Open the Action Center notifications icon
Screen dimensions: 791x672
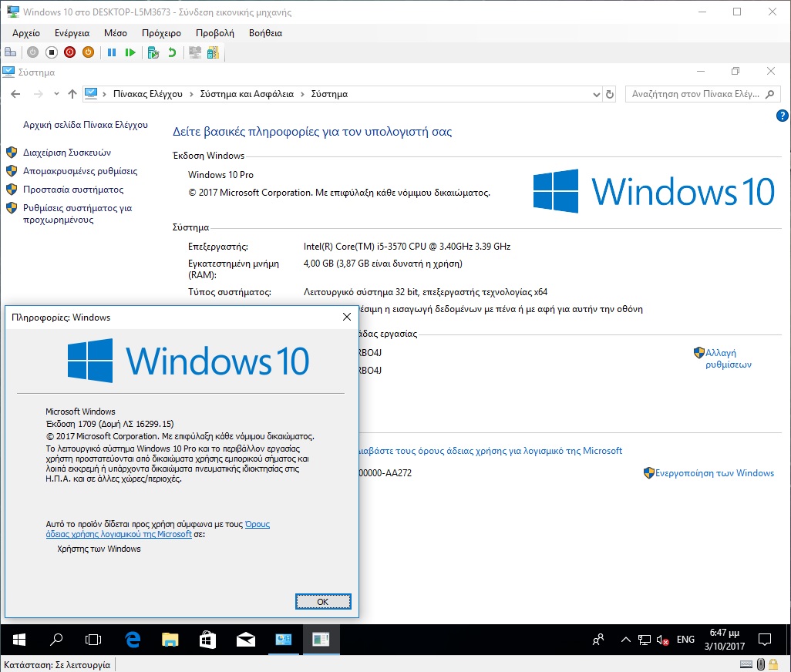tap(765, 640)
